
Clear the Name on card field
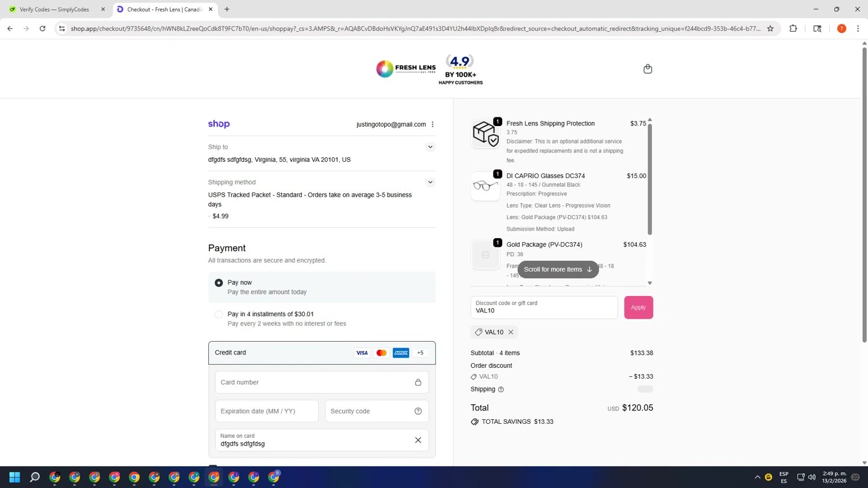point(418,440)
